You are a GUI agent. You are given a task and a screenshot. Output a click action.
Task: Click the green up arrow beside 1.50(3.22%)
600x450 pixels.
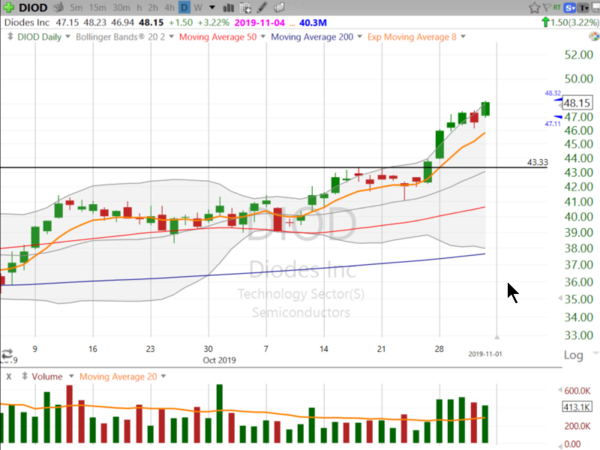click(x=546, y=22)
